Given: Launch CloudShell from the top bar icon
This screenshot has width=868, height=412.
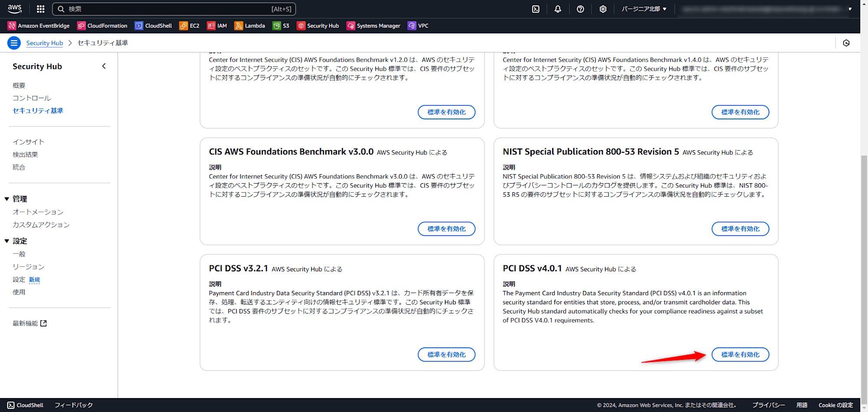Looking at the screenshot, I should tap(536, 9).
